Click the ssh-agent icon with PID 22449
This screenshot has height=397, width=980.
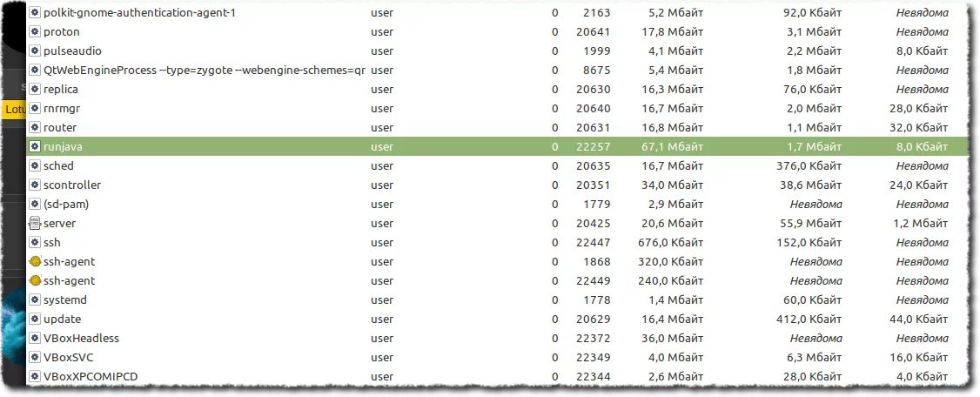[35, 281]
